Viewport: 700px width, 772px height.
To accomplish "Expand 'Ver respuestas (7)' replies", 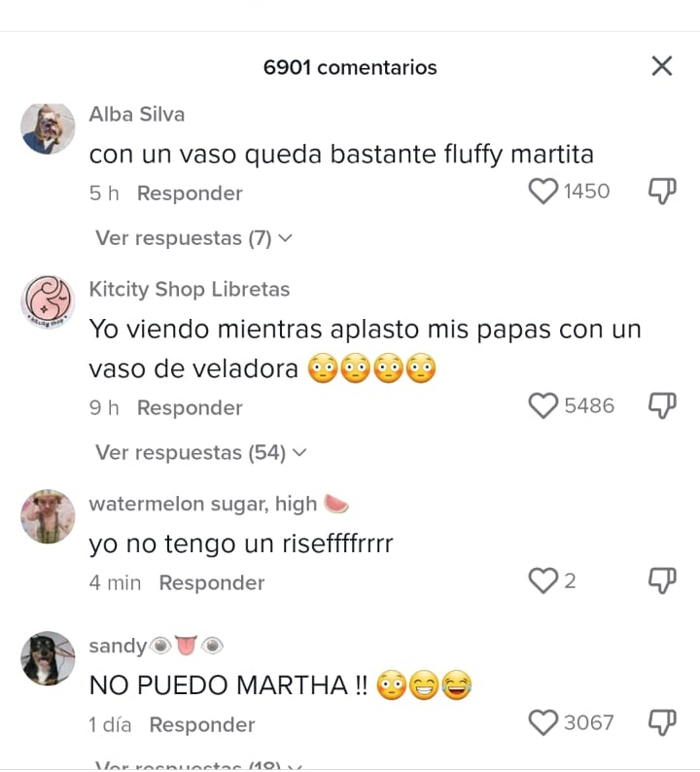I will [193, 238].
